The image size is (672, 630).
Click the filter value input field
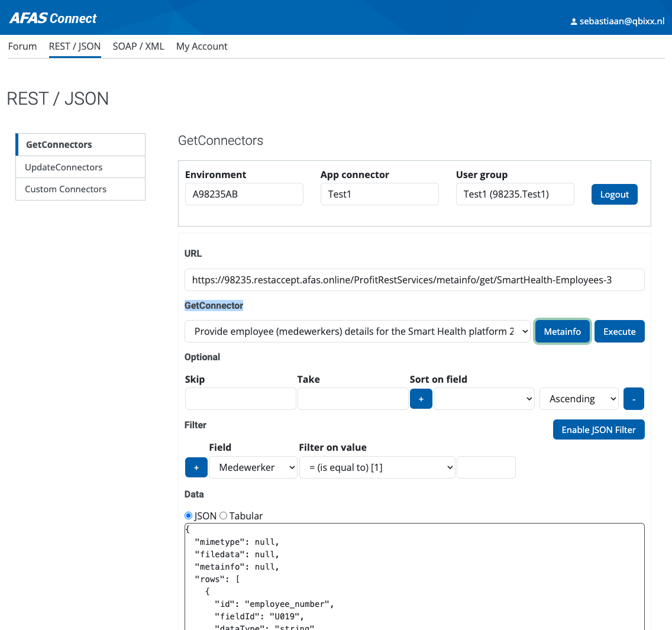point(486,467)
